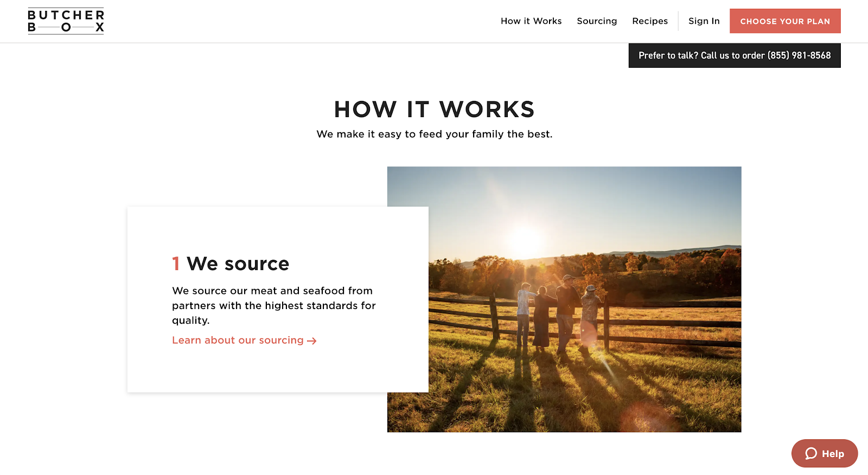The width and height of the screenshot is (868, 475).
Task: Click the Choose Your Plan button
Action: click(785, 21)
